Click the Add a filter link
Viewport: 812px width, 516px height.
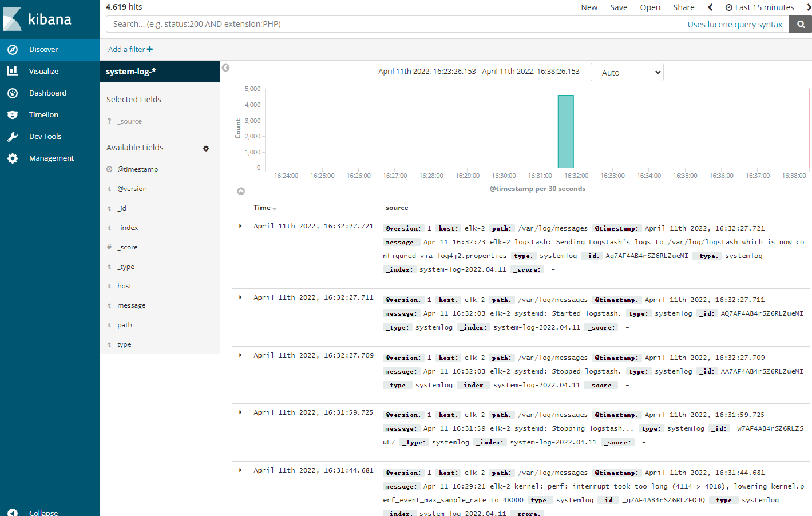point(130,49)
